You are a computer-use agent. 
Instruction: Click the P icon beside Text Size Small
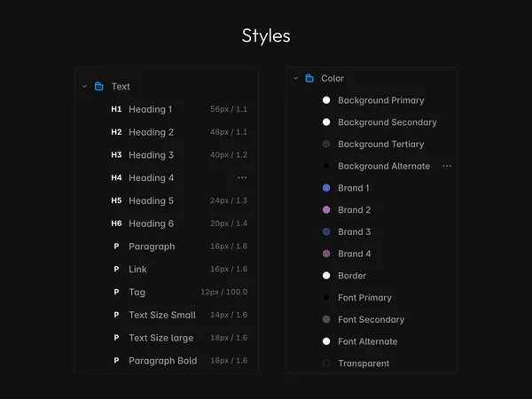(x=116, y=315)
